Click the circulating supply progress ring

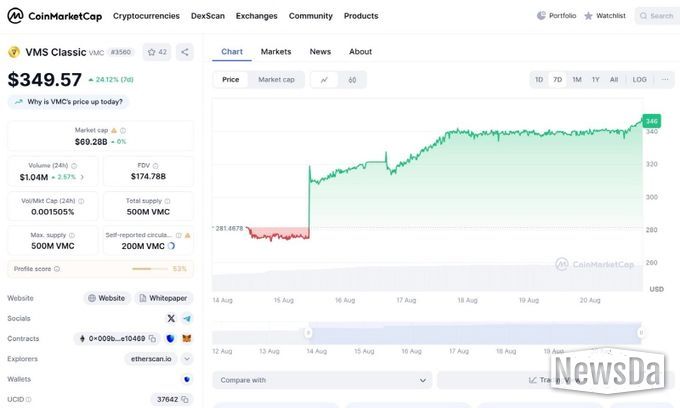171,246
